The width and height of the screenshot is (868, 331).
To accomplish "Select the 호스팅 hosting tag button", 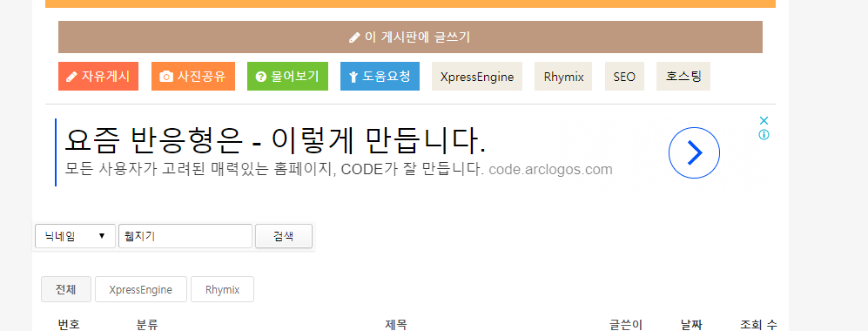I will point(683,77).
